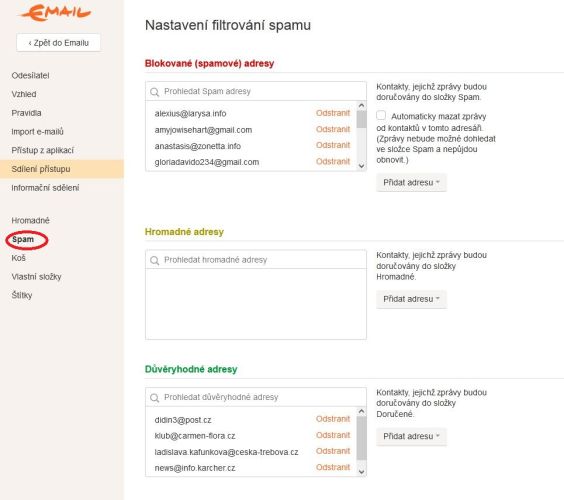Viewport: 564px width, 500px height.
Task: Click the hromadné adresy search magnifier icon
Action: point(155,260)
